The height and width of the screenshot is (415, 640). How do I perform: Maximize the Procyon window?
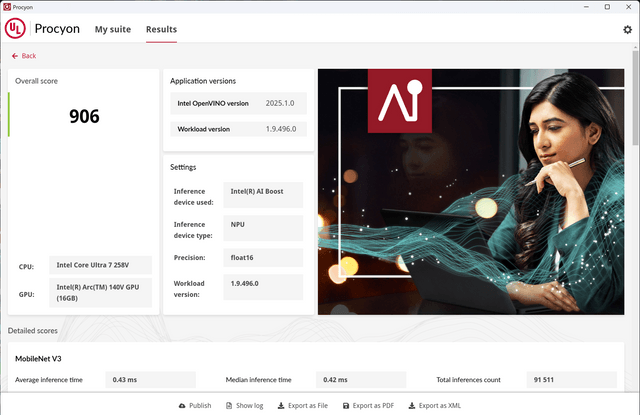(607, 7)
